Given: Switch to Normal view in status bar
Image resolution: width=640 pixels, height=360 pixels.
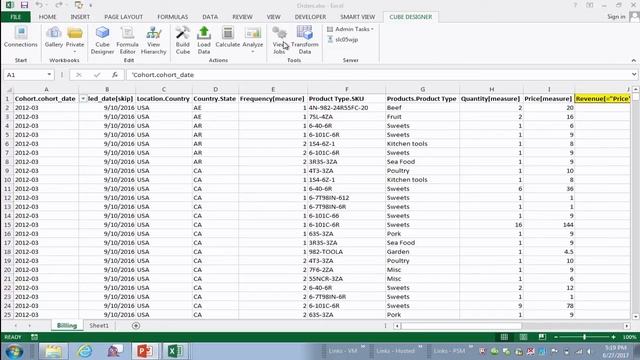Looking at the screenshot, I should pos(504,337).
